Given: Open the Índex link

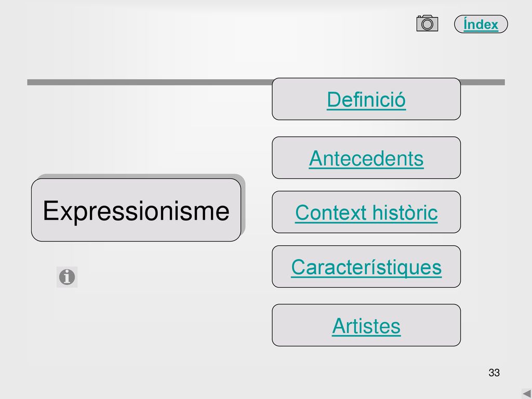Looking at the screenshot, I should point(481,24).
